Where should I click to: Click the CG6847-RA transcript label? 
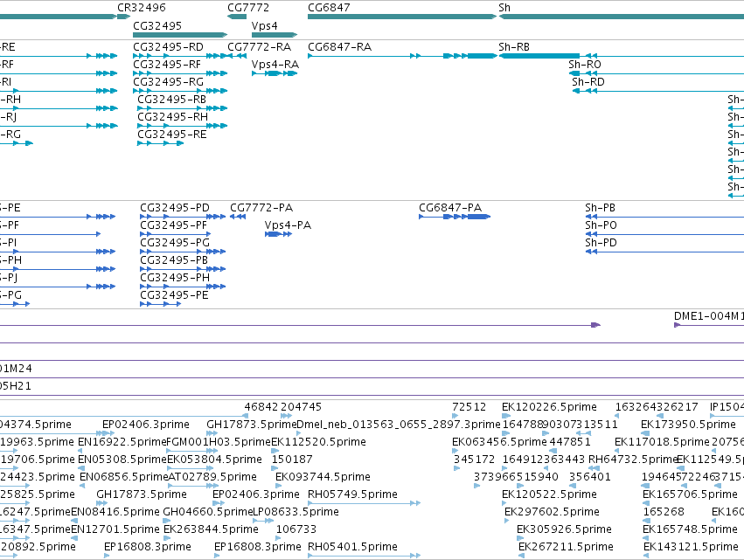tap(340, 47)
